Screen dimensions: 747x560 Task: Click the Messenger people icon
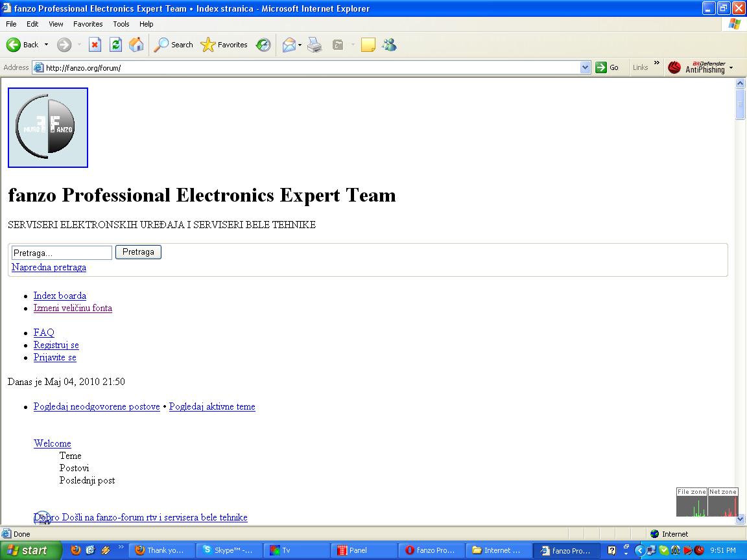point(389,45)
